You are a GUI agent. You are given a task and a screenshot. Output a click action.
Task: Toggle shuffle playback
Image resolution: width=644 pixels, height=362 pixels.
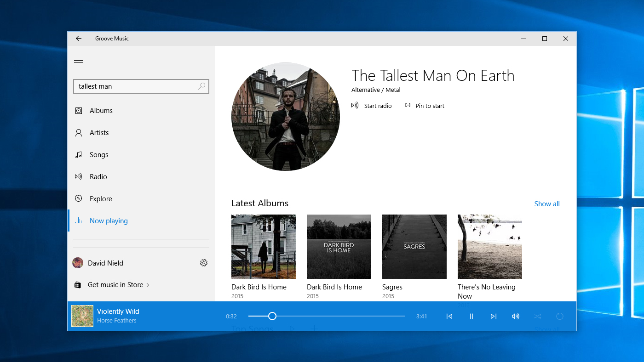click(538, 316)
